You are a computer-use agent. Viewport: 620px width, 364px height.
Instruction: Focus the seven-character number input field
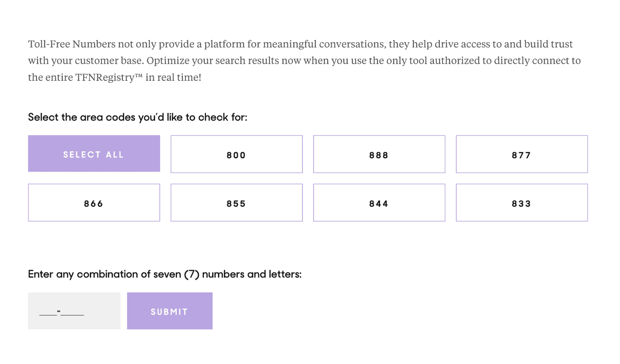pyautogui.click(x=74, y=311)
